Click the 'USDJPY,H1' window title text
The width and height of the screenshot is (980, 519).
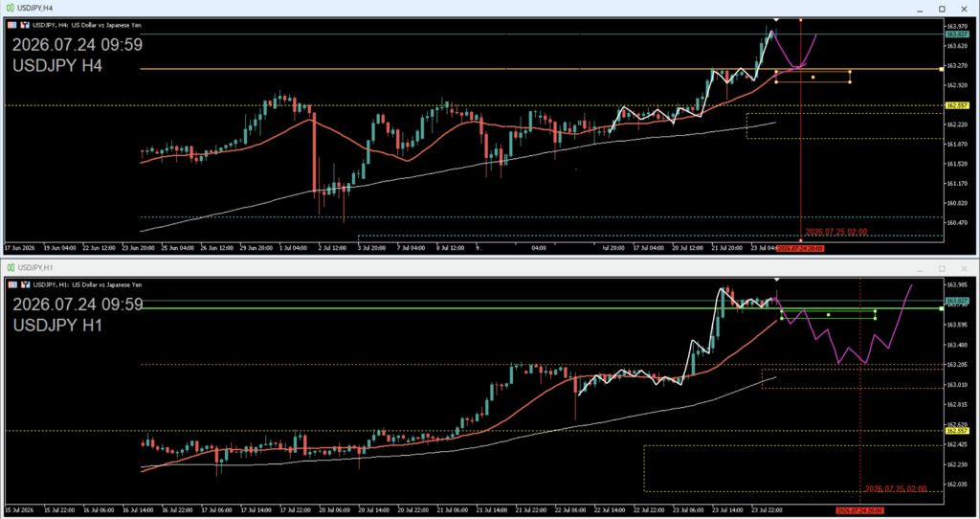tap(35, 267)
